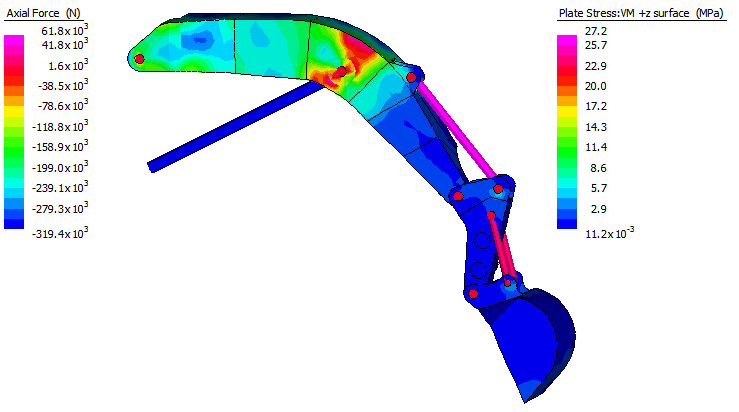Pick the dark blue band of Plate Stress legend
Image resolution: width=739 pixels, height=412 pixels.
pos(567,224)
